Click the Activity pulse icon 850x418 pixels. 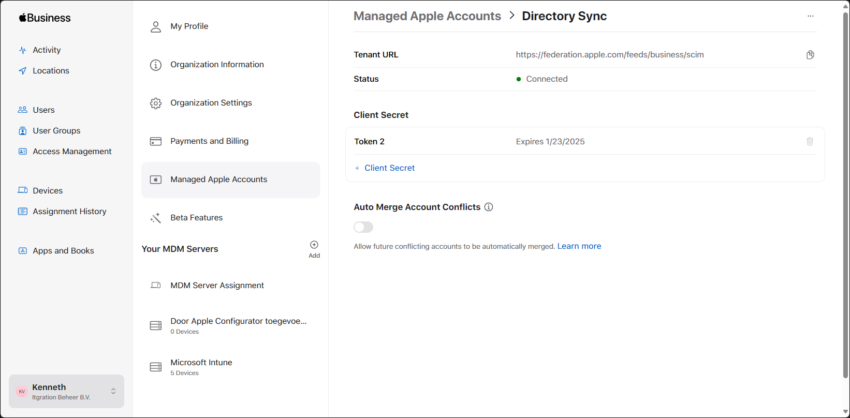(x=22, y=50)
